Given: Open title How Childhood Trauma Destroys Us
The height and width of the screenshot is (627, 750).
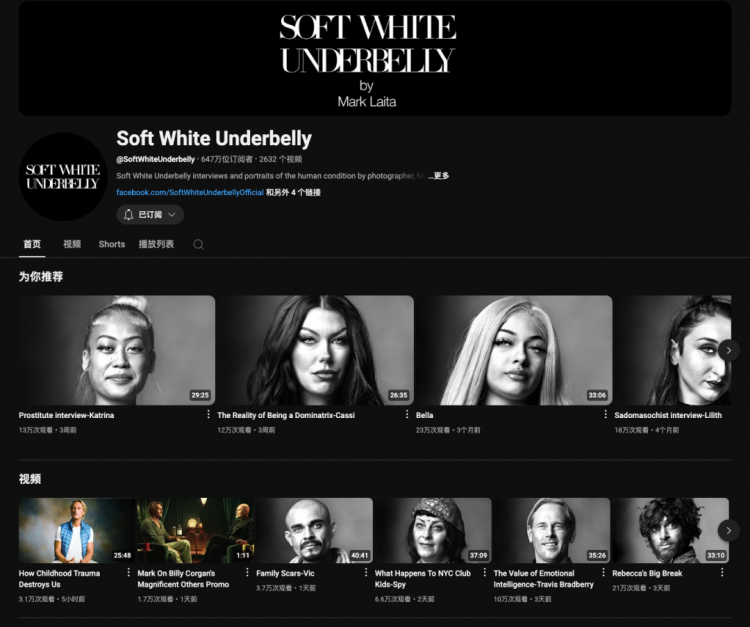Looking at the screenshot, I should (59, 579).
